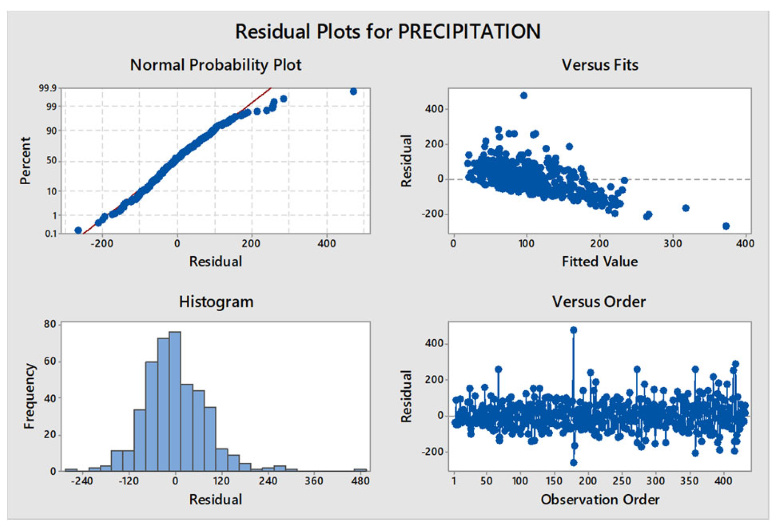Click the "Fitted Value" axis label
Viewport: 776px width, 532px height.
point(599,262)
